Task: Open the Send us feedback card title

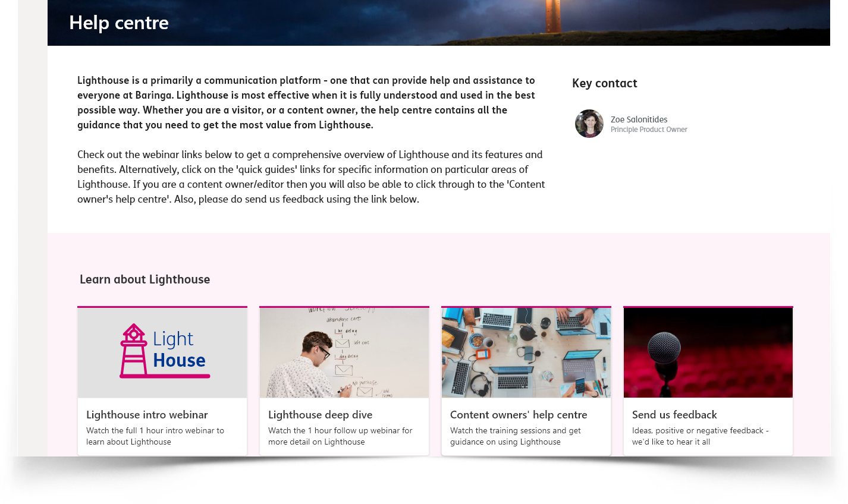Action: click(x=674, y=414)
